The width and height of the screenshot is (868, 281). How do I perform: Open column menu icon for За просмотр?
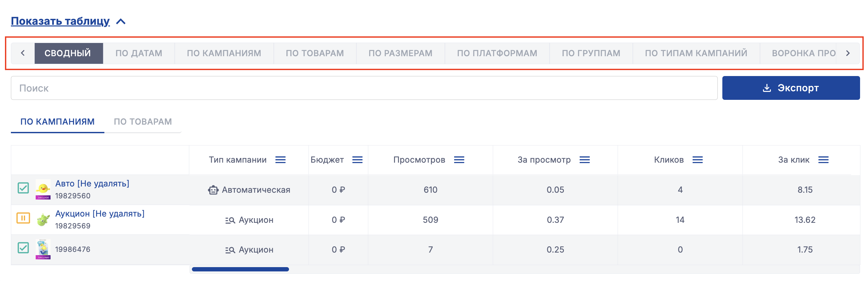pyautogui.click(x=585, y=160)
